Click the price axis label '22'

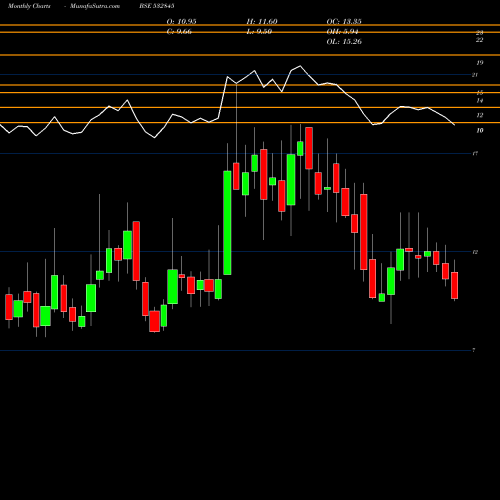[479, 40]
